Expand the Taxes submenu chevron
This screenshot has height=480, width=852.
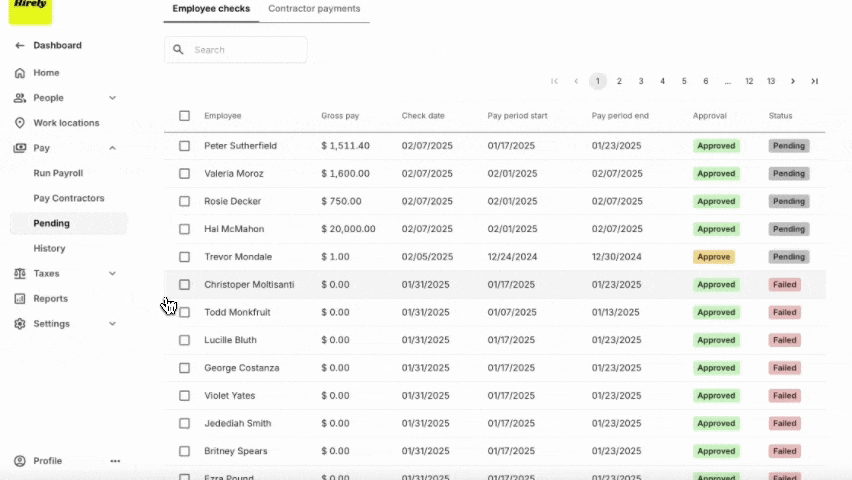point(112,273)
